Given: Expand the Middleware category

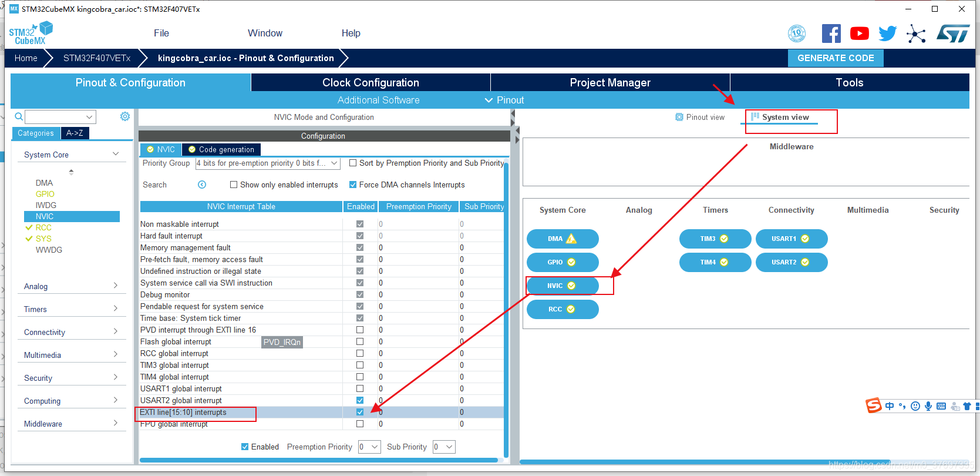Looking at the screenshot, I should [x=72, y=424].
